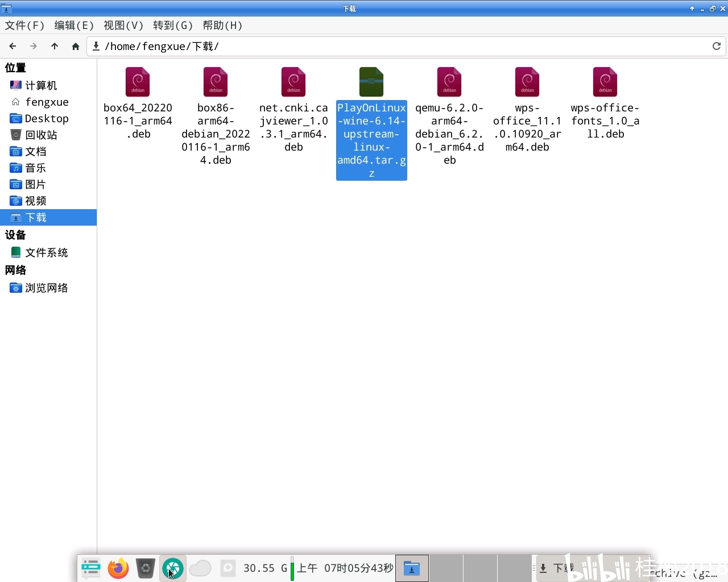Open the 编辑(E) menu
Viewport: 728px width, 582px height.
pyautogui.click(x=74, y=26)
